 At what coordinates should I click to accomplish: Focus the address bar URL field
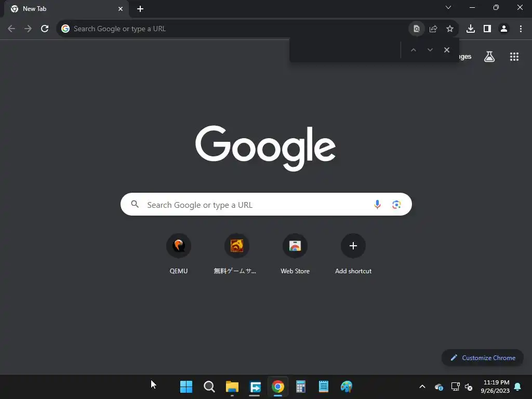tap(237, 29)
